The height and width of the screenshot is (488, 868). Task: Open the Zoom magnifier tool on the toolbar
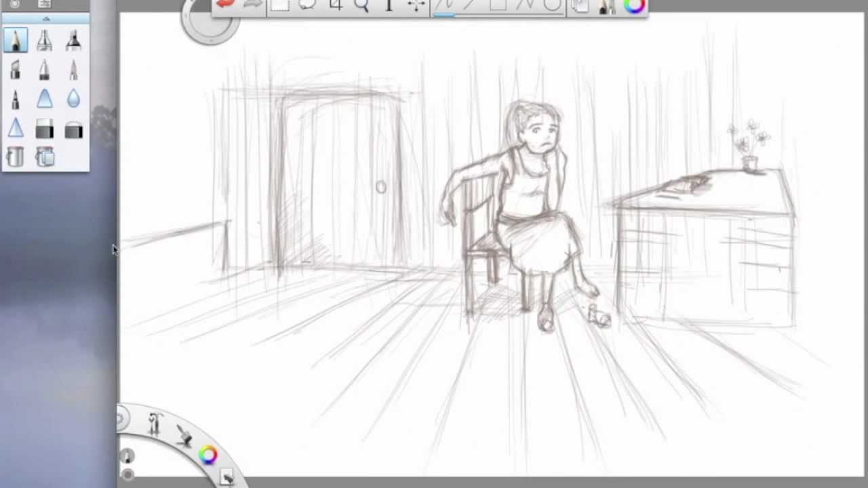361,6
